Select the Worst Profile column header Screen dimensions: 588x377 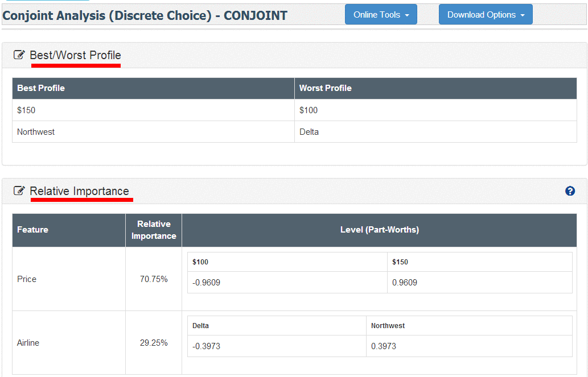point(326,88)
